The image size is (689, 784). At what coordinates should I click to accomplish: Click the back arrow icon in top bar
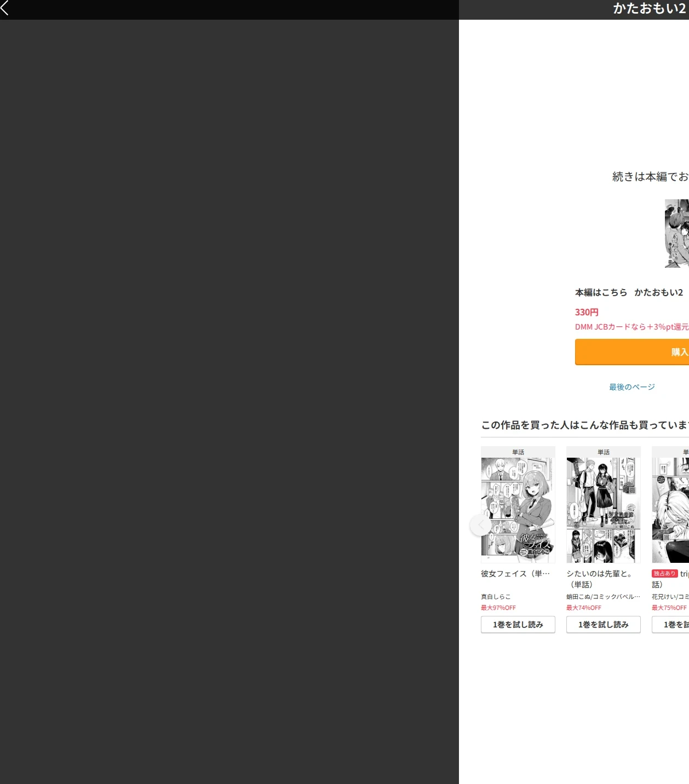pyautogui.click(x=5, y=8)
